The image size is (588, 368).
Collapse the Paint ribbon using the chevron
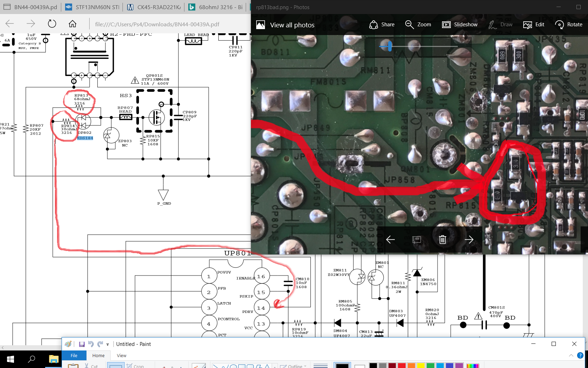point(571,355)
